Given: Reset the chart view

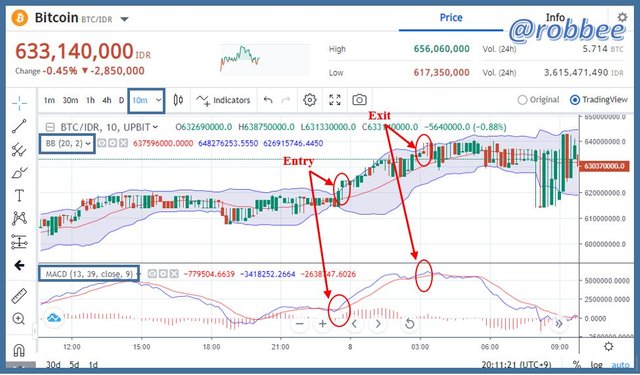Looking at the screenshot, I should (x=409, y=324).
